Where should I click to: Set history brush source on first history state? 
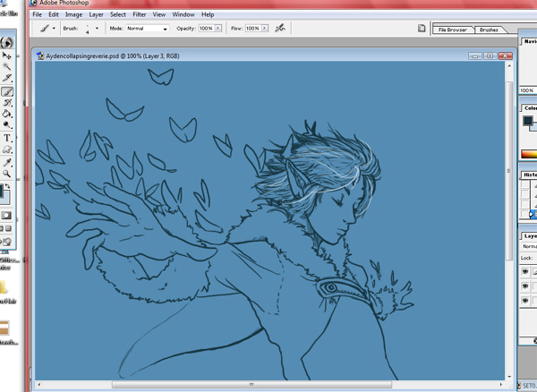click(524, 184)
